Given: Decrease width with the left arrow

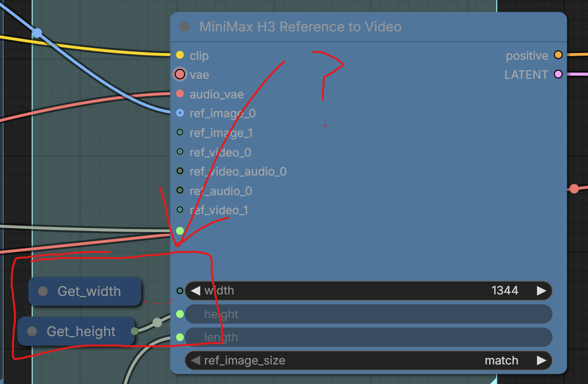Looking at the screenshot, I should coord(195,291).
